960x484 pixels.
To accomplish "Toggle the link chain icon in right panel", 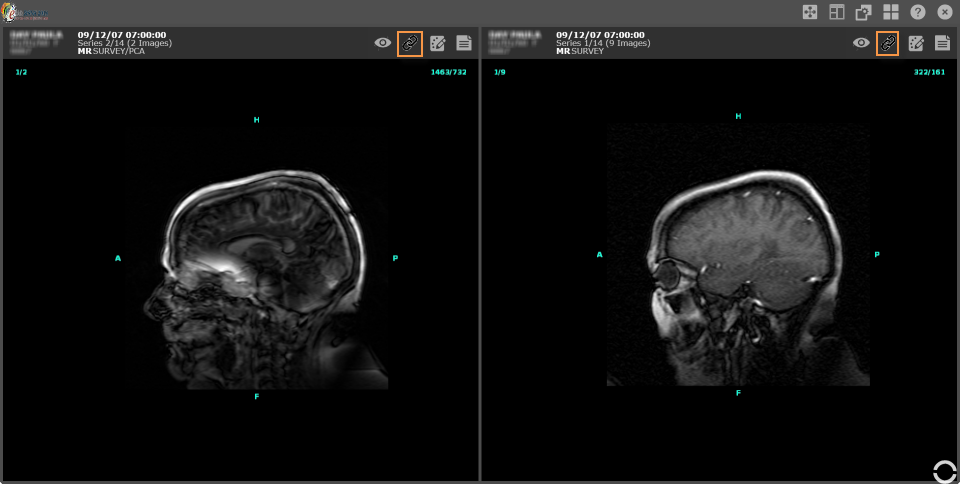I will pos(887,43).
